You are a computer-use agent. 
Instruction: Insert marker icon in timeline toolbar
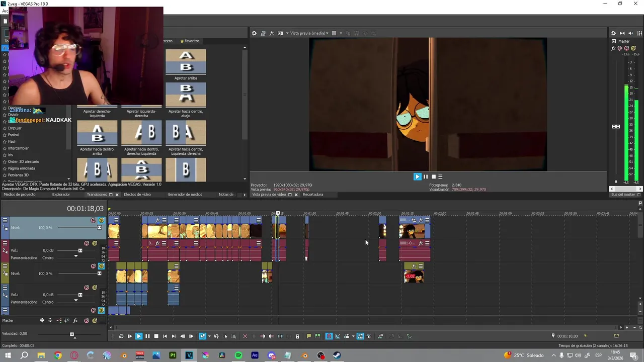(308, 336)
